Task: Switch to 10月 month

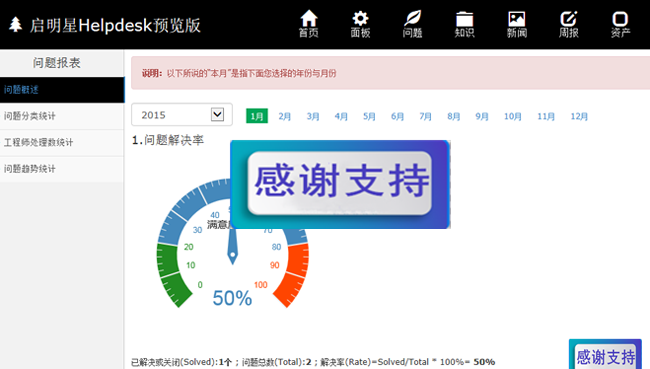Action: (x=513, y=117)
